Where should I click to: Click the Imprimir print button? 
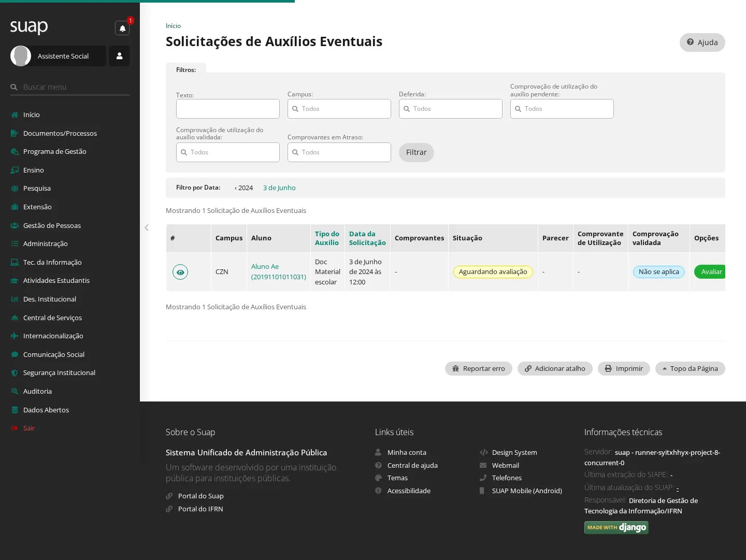624,368
